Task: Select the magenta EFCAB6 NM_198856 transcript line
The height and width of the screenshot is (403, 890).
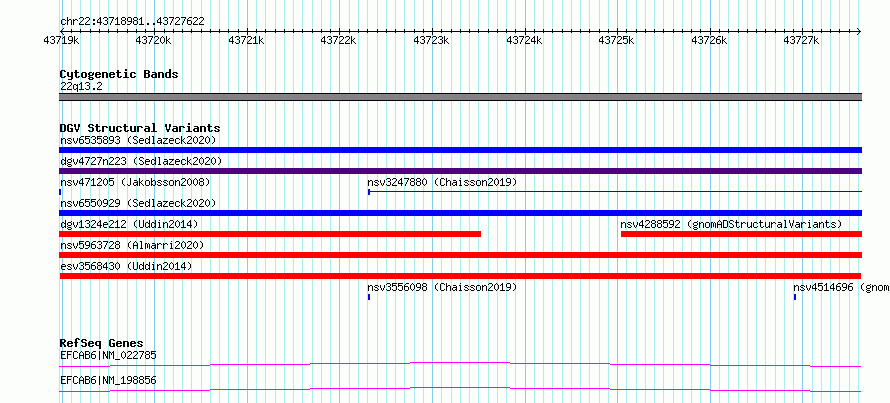Action: [460, 389]
